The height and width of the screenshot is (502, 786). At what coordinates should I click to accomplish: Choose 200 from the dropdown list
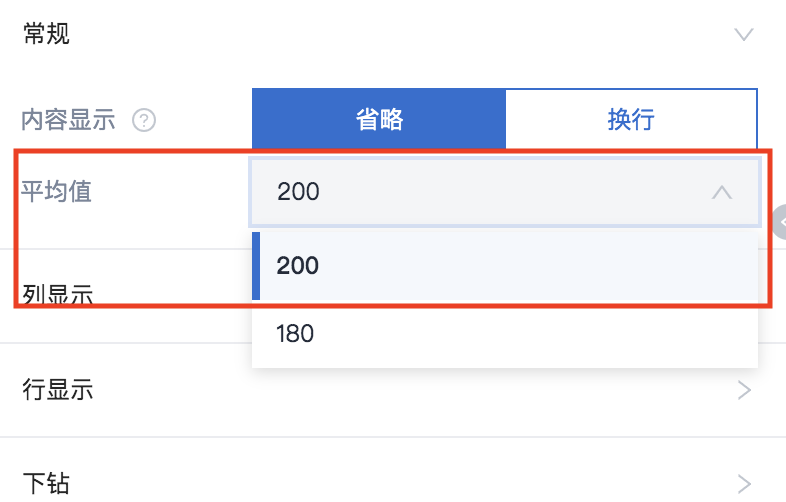[x=505, y=266]
